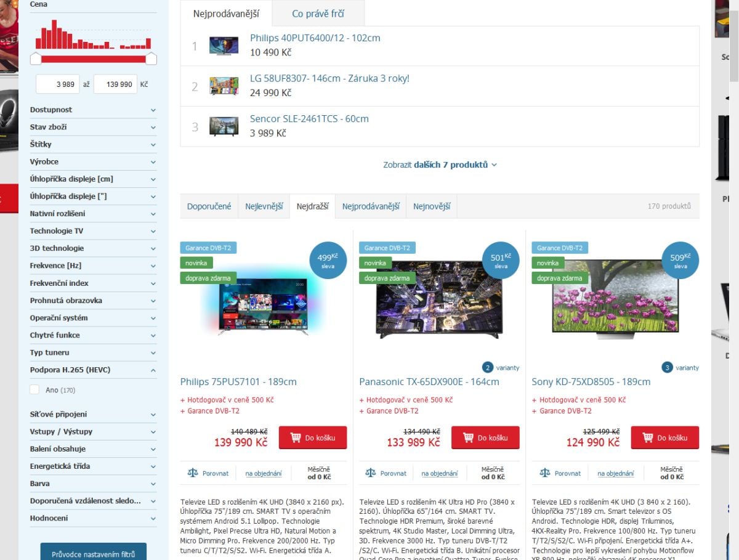Click the 499 Kč discount badge on Philips 75PUS7101
Screen dimensions: 739x560
328,261
